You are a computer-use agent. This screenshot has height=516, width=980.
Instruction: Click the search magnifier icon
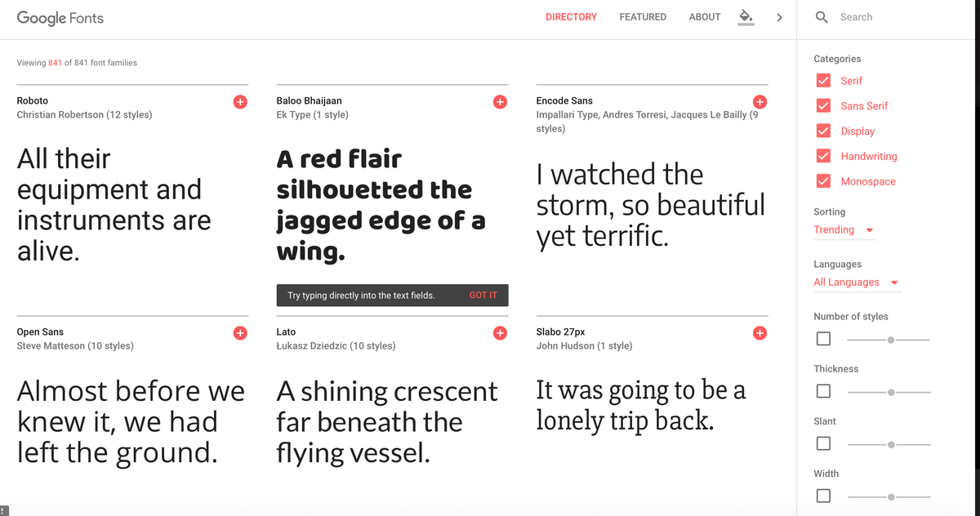click(x=822, y=17)
